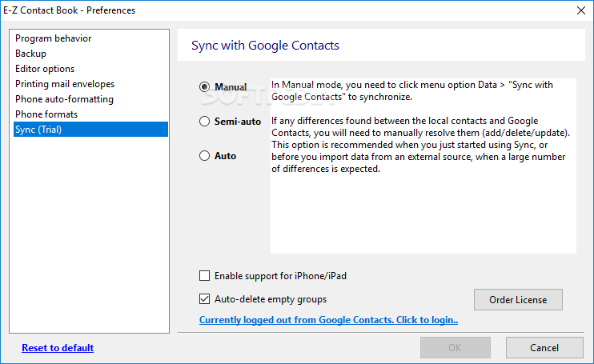594x364 pixels.
Task: Close the Preferences window
Action: pyautogui.click(x=581, y=10)
